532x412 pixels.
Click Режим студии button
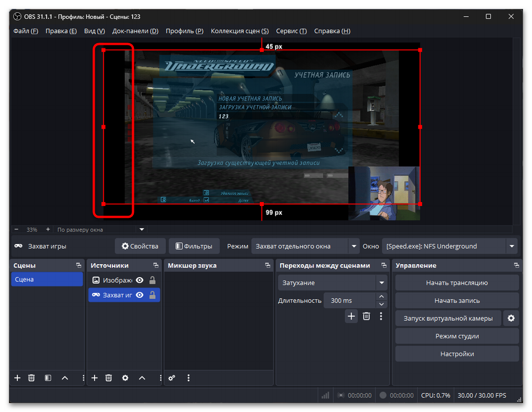coord(456,336)
